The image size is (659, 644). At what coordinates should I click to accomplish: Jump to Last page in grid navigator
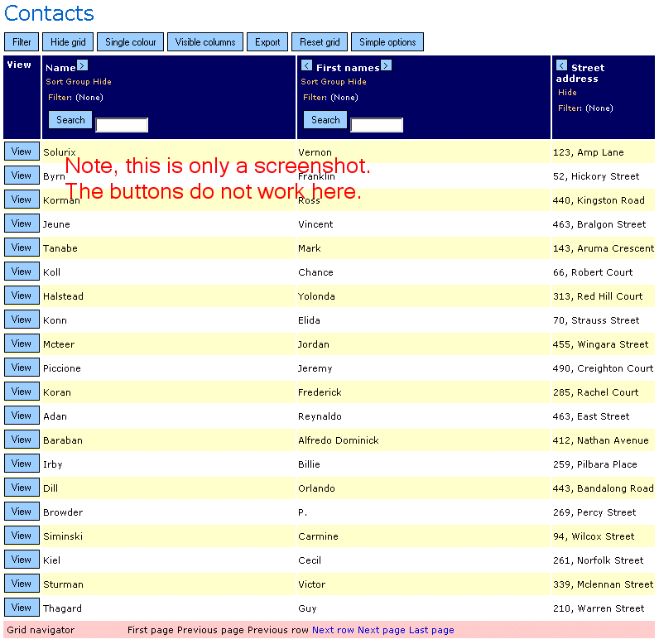point(431,630)
